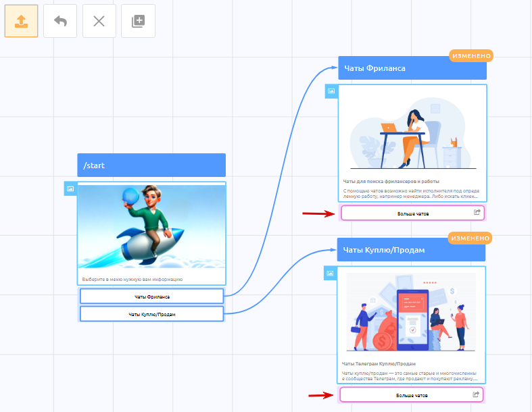Click text Выберите в меню нужную вам информацию
Screen dimensions: 532x412
(x=132, y=280)
